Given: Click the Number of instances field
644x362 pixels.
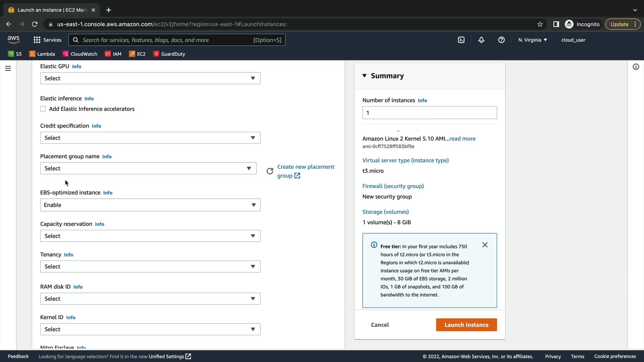Looking at the screenshot, I should pos(429,113).
